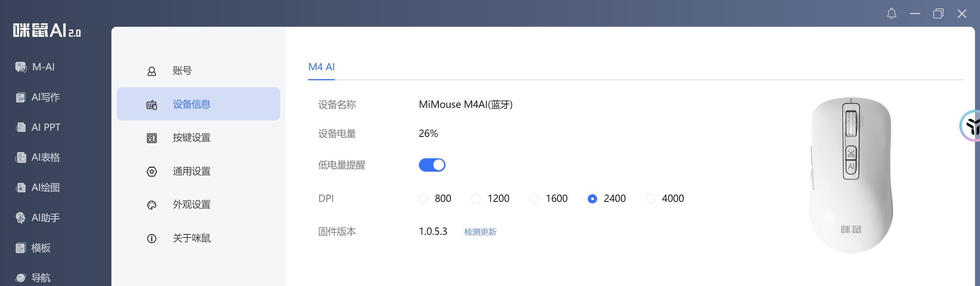Click the 导航 navigation planet icon
This screenshot has width=980, height=286.
click(x=21, y=278)
